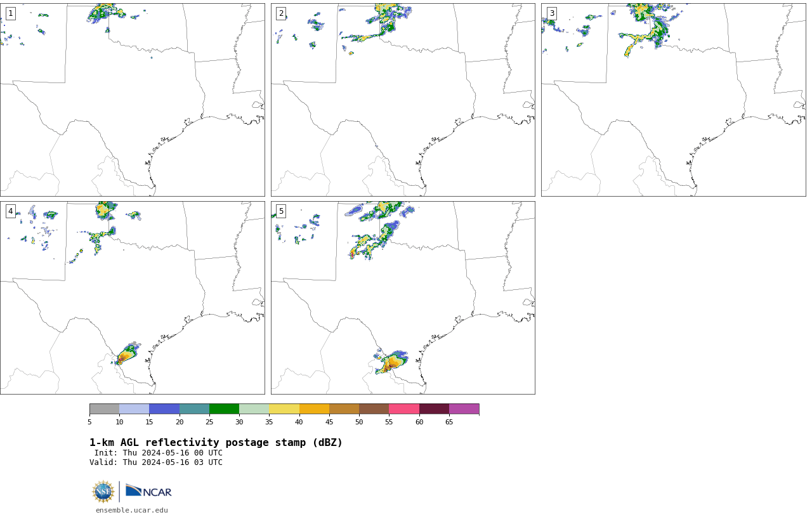This screenshot has height=517, width=812.
Task: Open ensemble member 1 reflectivity map
Action: 132,100
